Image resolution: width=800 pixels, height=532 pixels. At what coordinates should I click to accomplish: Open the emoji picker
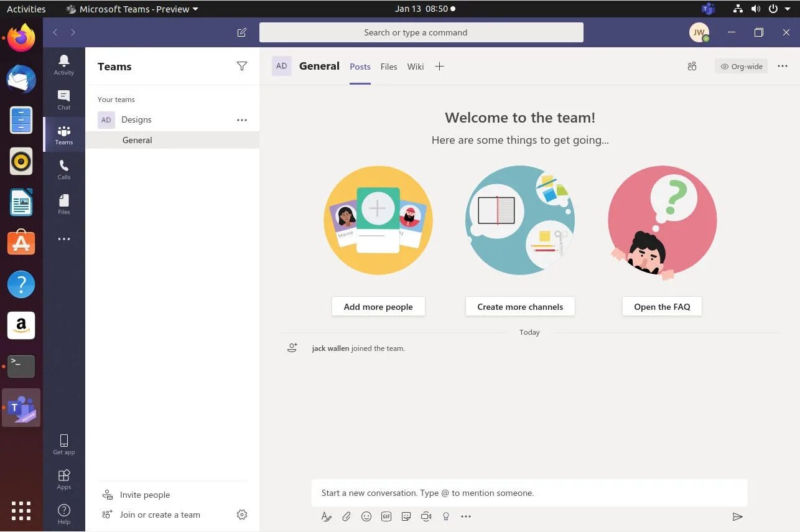[x=366, y=516]
